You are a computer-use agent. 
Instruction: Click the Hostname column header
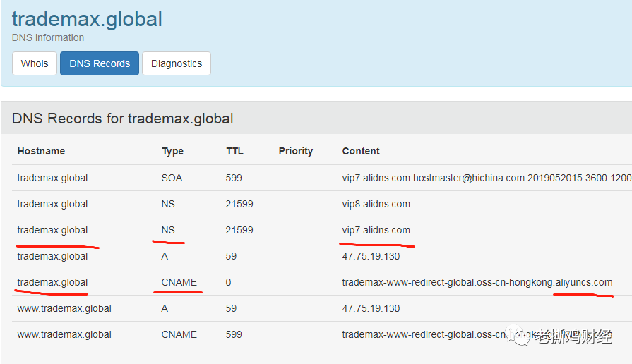pos(41,151)
